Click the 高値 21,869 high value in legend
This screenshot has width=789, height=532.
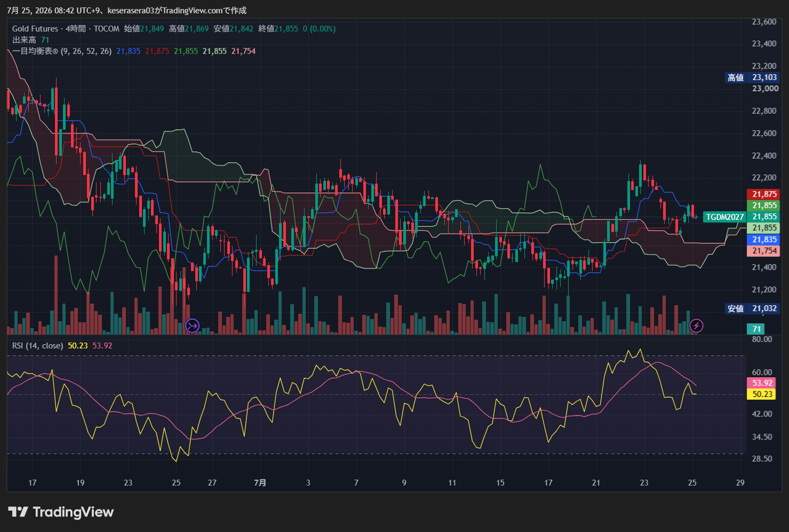tap(189, 28)
